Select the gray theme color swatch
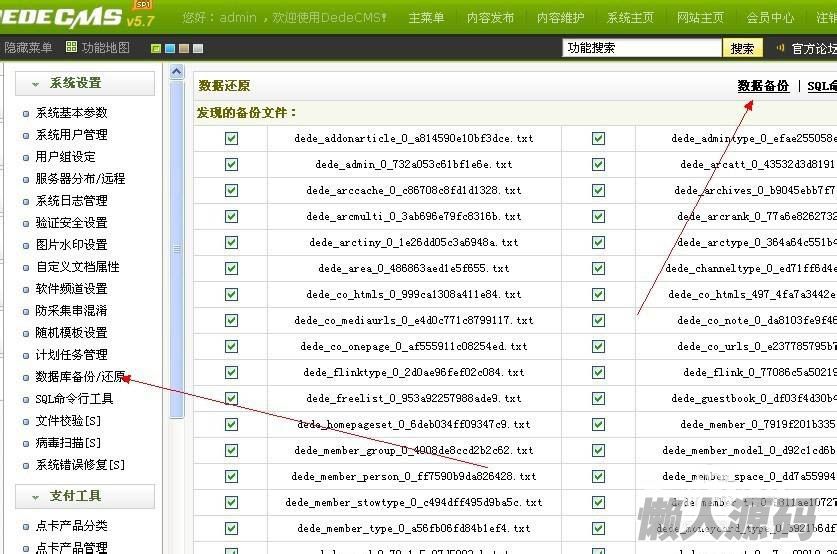 pos(198,49)
